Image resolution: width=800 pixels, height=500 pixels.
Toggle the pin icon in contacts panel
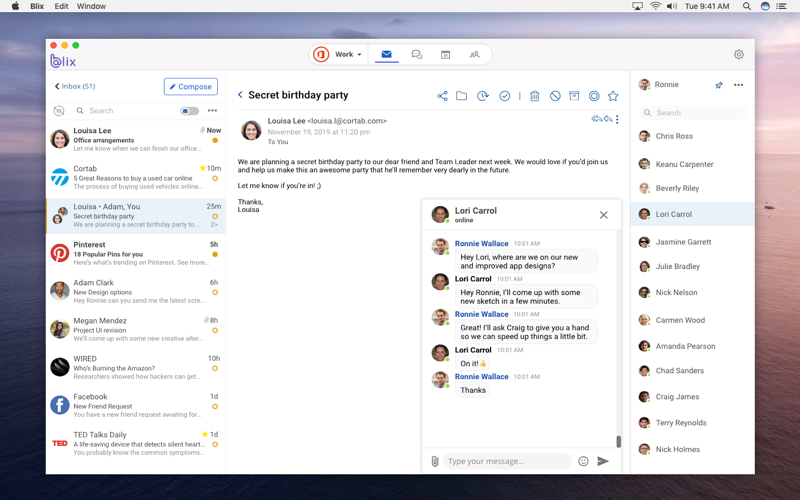[719, 85]
